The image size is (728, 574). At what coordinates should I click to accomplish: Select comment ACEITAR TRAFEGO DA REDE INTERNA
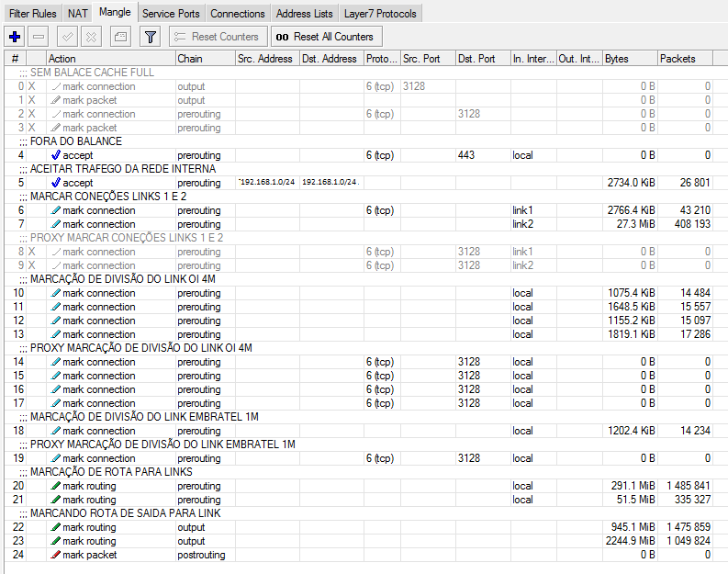click(123, 169)
